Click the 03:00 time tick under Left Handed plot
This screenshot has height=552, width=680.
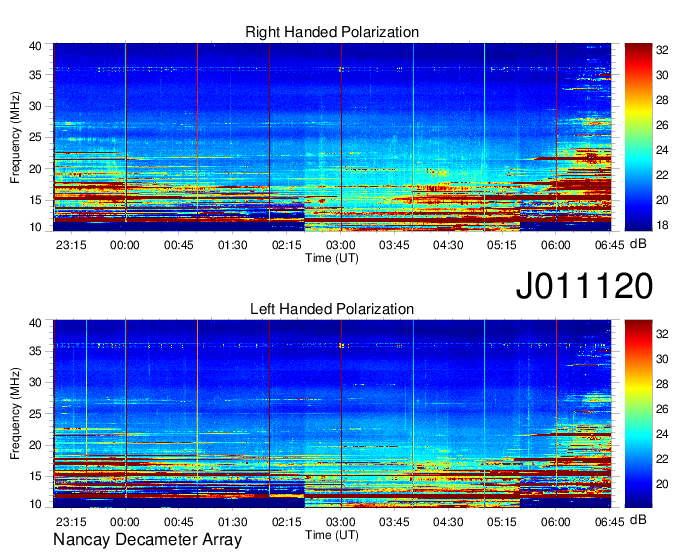(340, 522)
